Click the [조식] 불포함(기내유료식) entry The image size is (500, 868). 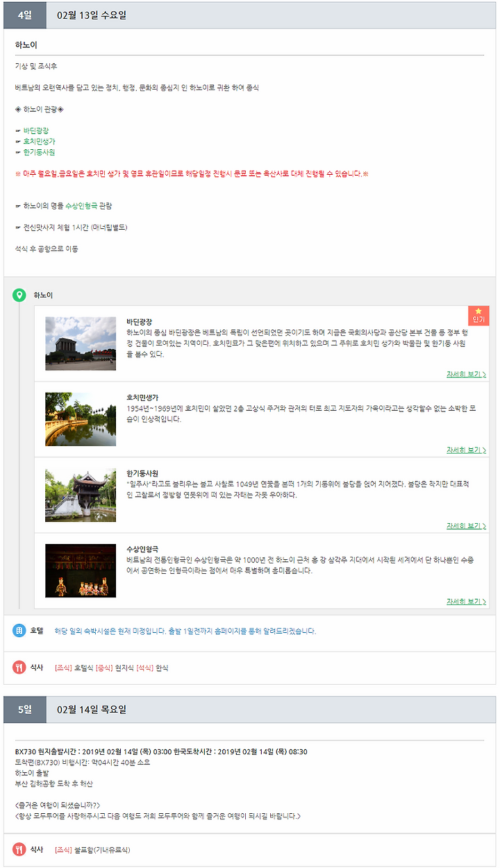92,850
